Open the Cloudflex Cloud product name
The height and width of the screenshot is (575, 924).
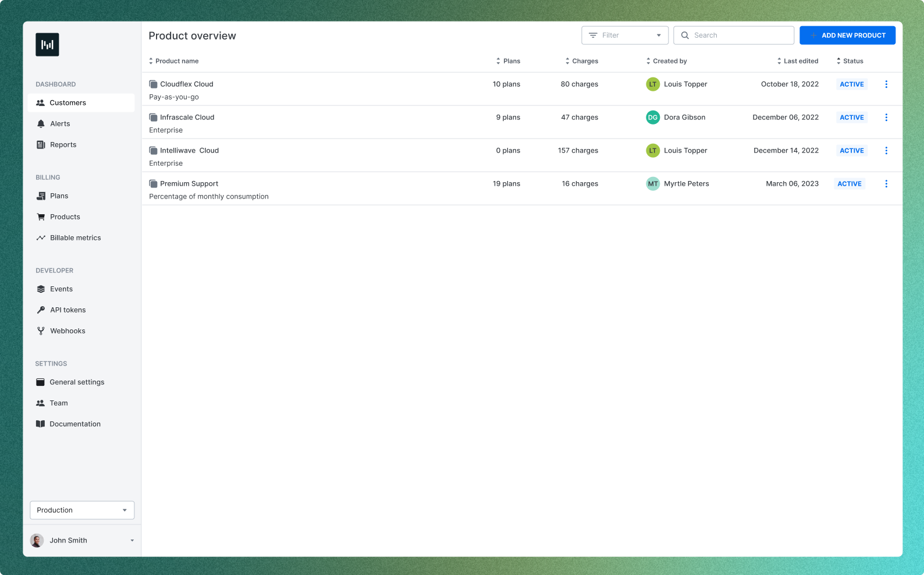187,84
